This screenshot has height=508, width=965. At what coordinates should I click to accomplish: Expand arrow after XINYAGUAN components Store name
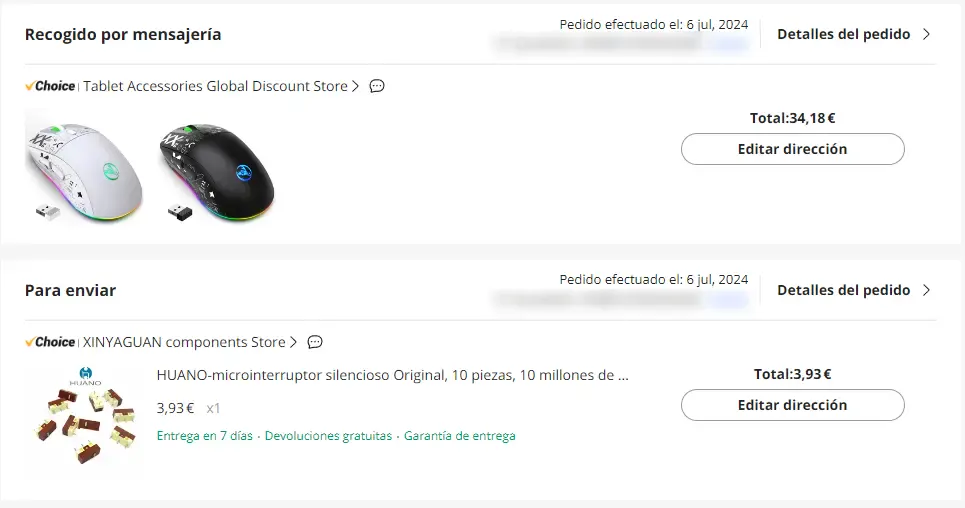[x=294, y=342]
